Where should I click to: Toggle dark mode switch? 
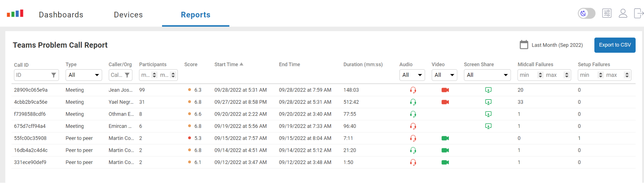586,13
